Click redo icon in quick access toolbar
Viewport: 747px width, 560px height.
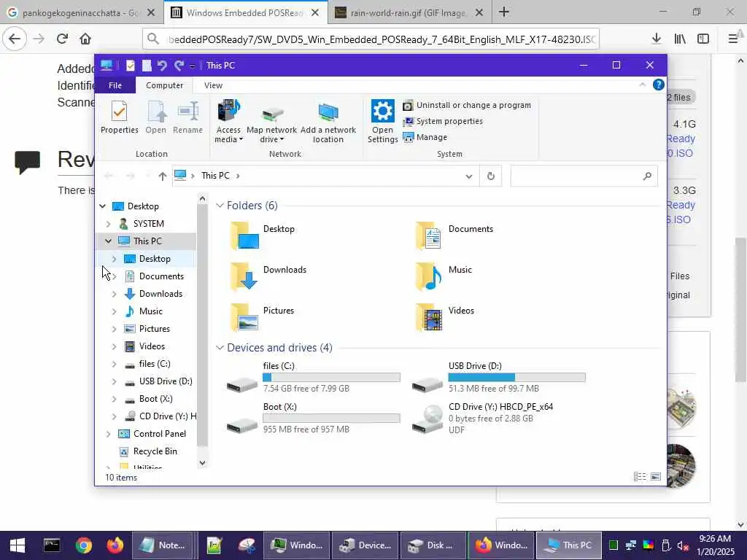coord(179,65)
